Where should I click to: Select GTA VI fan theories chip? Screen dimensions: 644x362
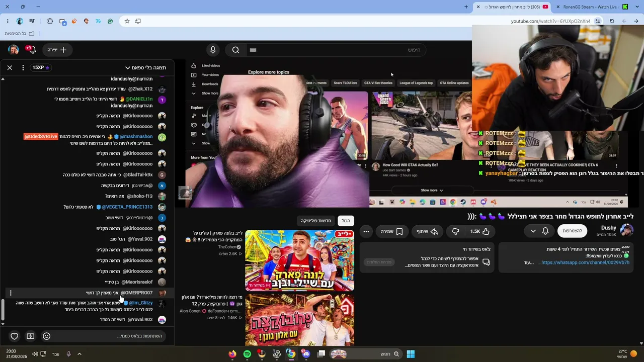coord(378,83)
